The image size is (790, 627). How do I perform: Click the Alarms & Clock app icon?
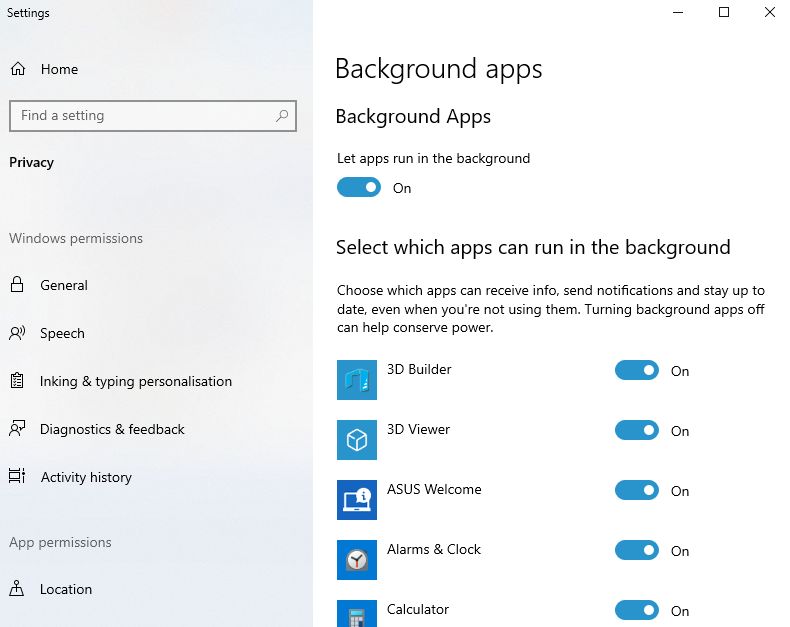[357, 560]
